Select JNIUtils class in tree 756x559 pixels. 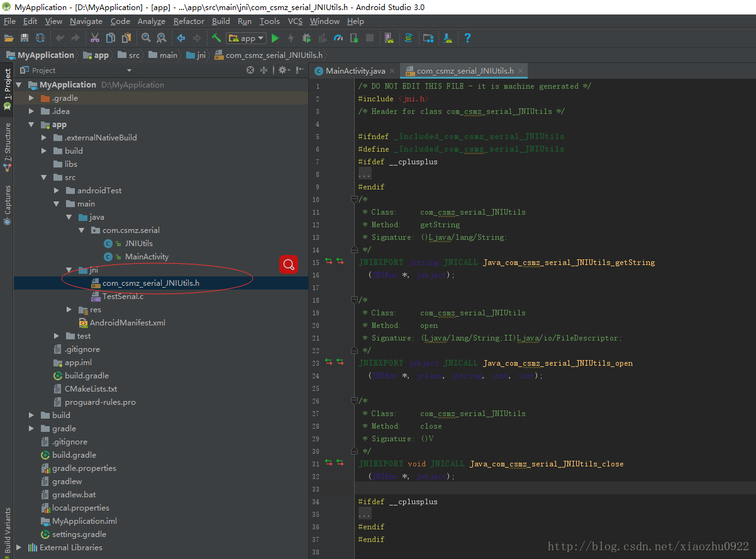[x=138, y=243]
